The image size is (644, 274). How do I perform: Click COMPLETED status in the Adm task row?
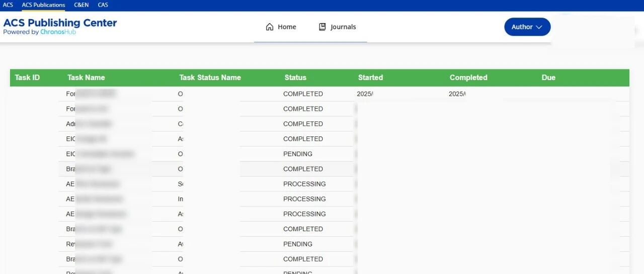[x=303, y=124]
